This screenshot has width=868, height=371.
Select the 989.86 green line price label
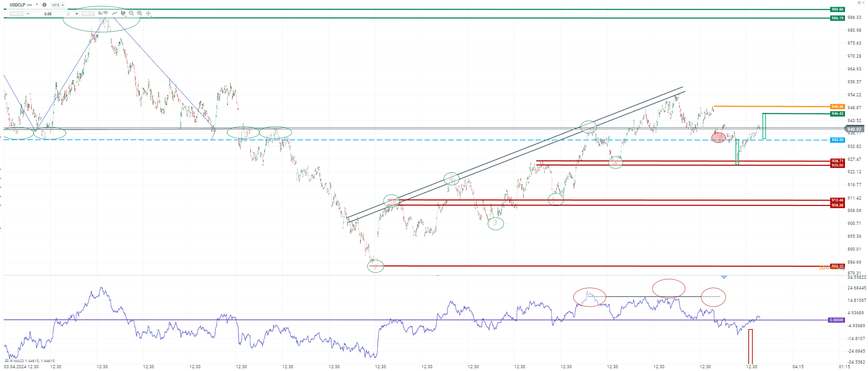point(837,9)
